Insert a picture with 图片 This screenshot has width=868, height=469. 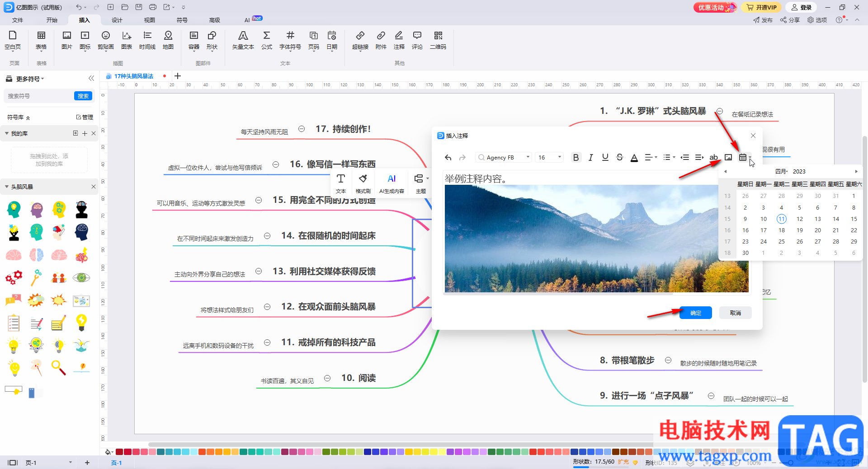(x=67, y=40)
